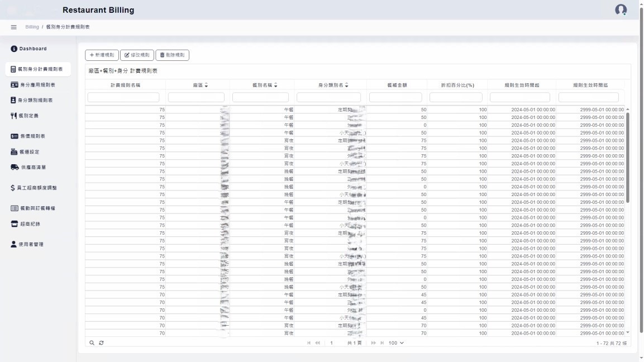The width and height of the screenshot is (644, 362).
Task: Go to 供應商清單 truck menu item
Action: (33, 167)
